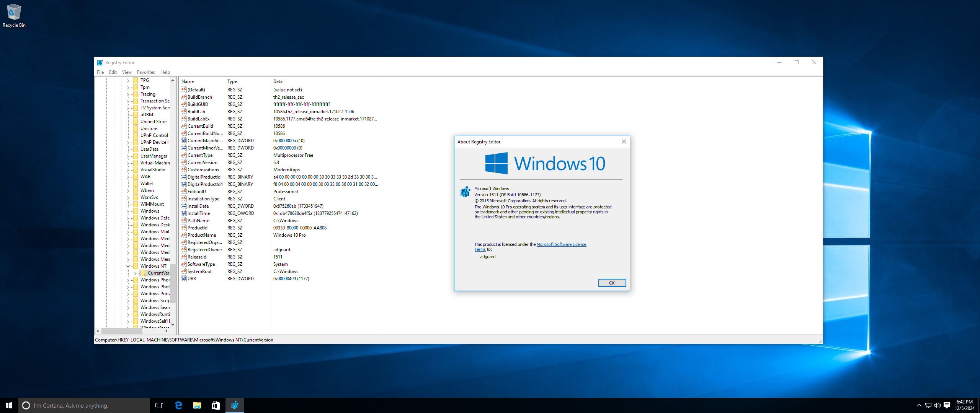Click the string icon of RegisteredOwner
This screenshot has width=980, height=413.
pyautogui.click(x=184, y=249)
